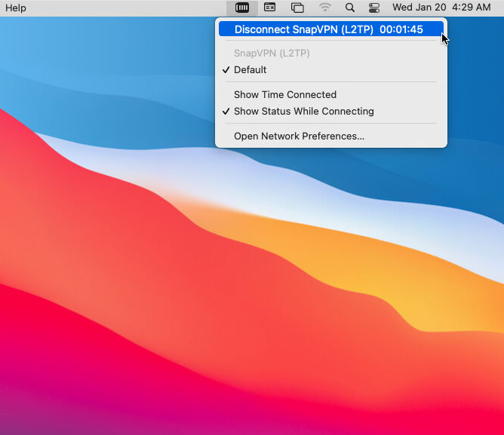The image size is (504, 435).
Task: Click the 4:29 AM clock text
Action: point(472,8)
